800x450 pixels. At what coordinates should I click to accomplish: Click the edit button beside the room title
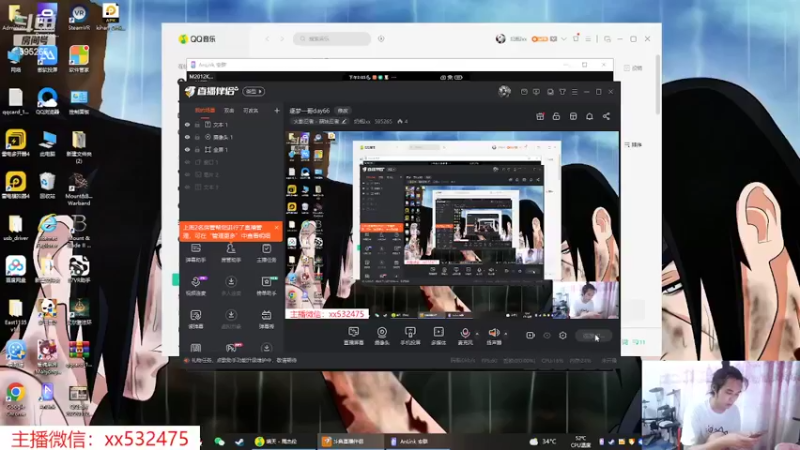tap(342, 111)
